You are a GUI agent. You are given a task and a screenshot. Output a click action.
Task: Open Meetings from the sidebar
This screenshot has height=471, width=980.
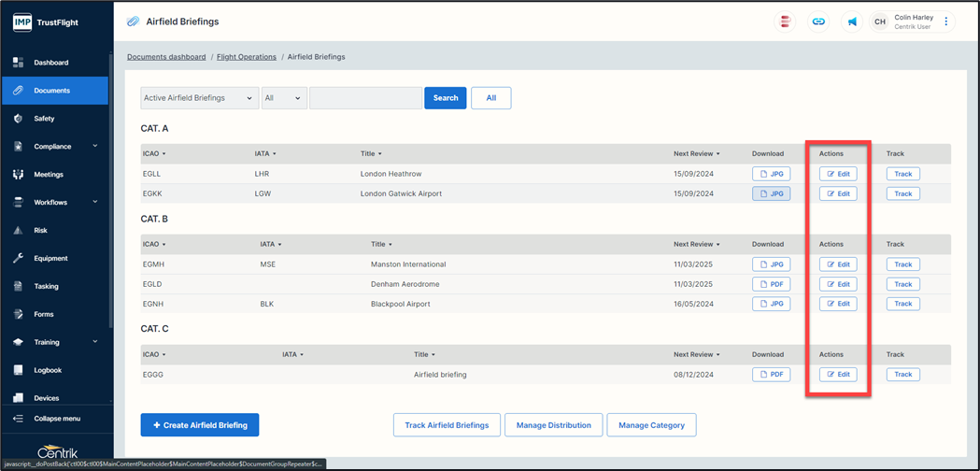click(x=49, y=175)
